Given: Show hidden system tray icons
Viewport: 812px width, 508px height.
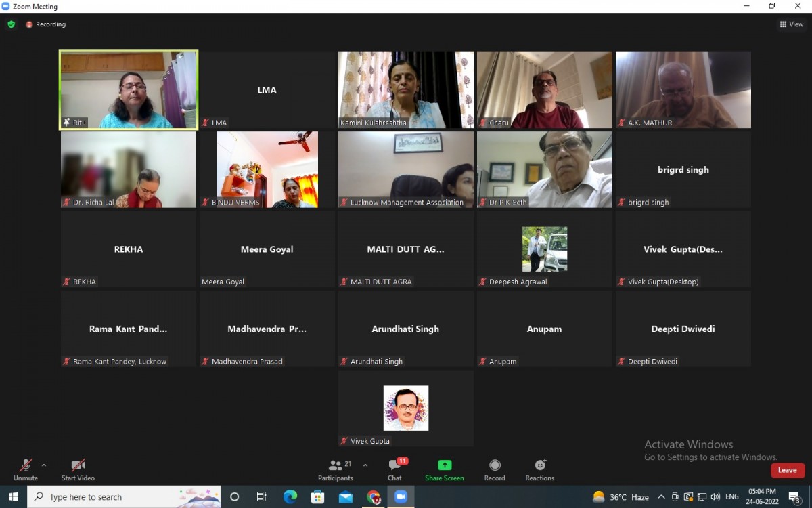Looking at the screenshot, I should point(661,496).
